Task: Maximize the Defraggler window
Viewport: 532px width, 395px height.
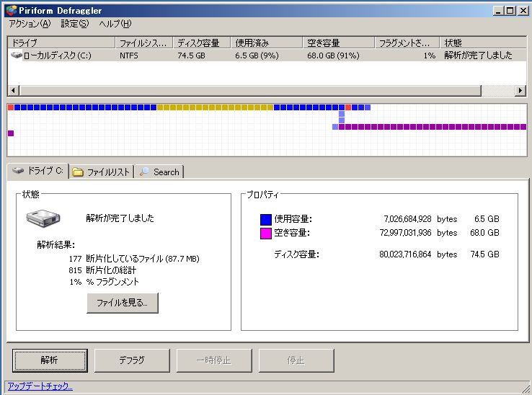Action: (510, 11)
